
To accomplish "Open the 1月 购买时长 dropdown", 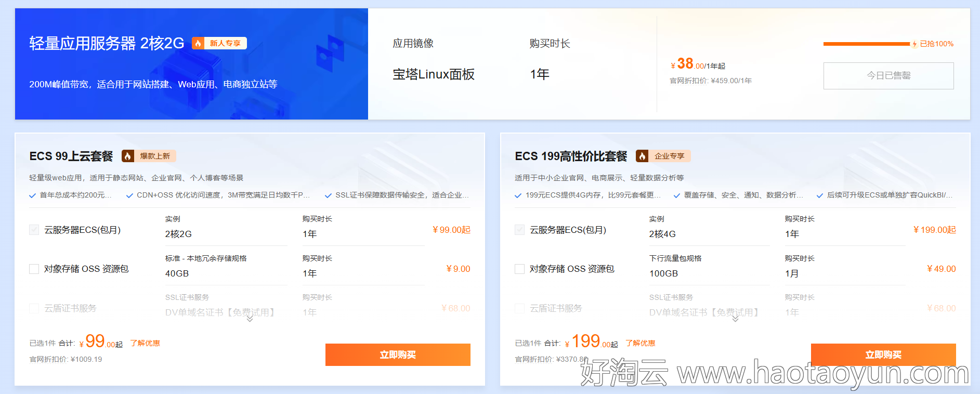I will tap(845, 273).
